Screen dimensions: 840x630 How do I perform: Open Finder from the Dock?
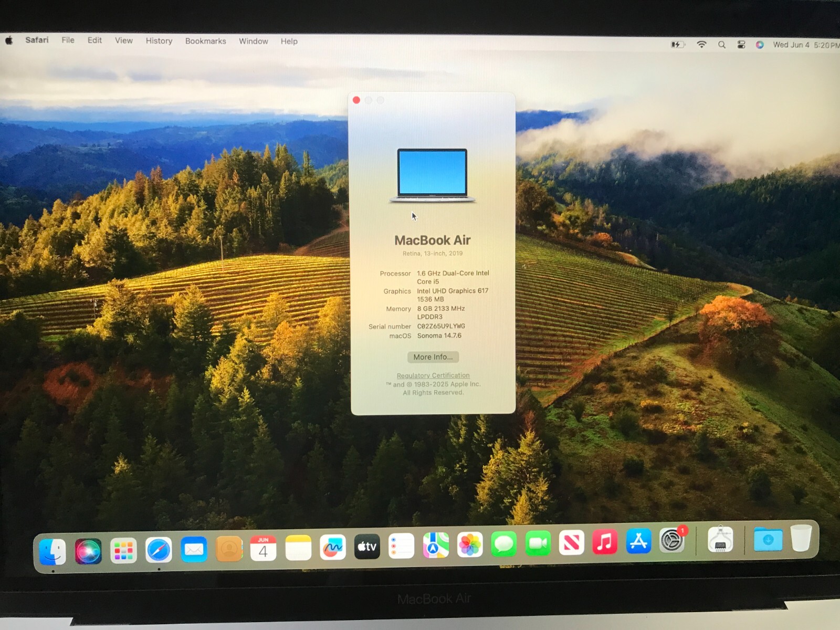click(53, 552)
